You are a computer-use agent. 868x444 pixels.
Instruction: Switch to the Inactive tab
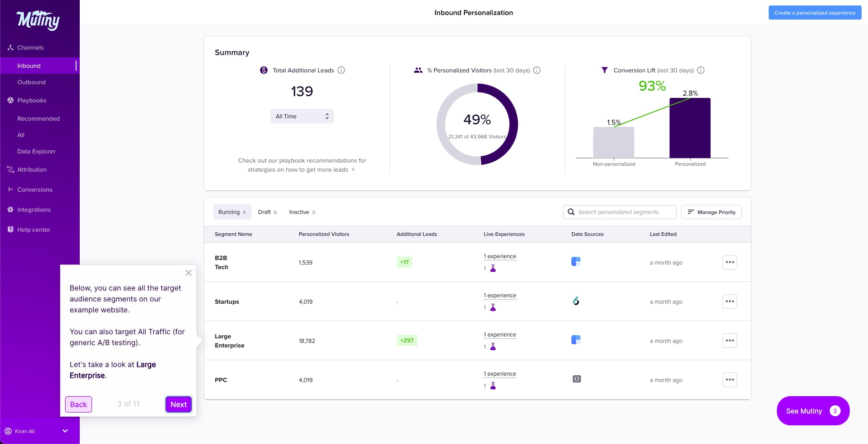click(302, 212)
